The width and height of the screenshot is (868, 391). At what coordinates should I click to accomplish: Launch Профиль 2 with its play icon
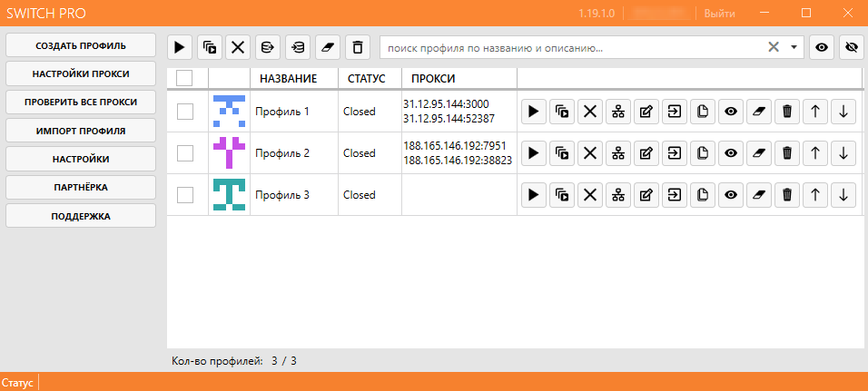click(x=534, y=153)
